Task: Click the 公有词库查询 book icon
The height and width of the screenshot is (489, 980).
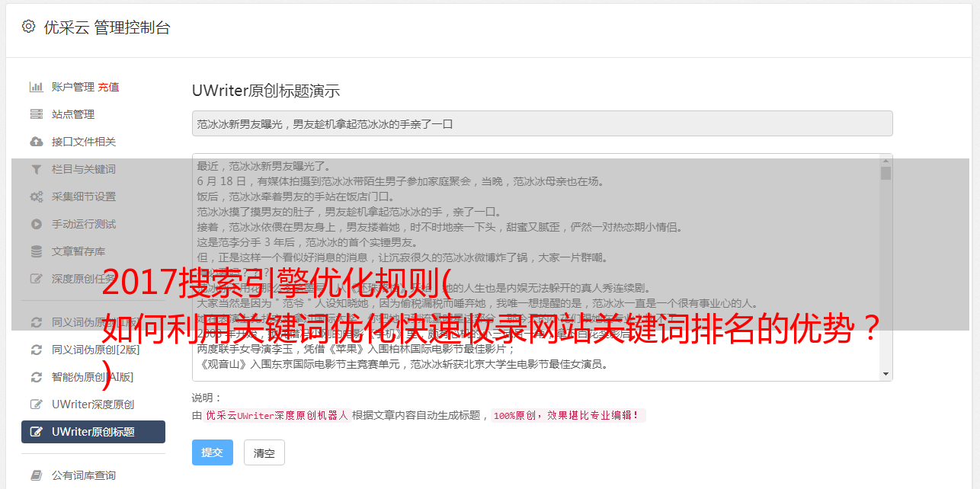Action: coord(36,475)
